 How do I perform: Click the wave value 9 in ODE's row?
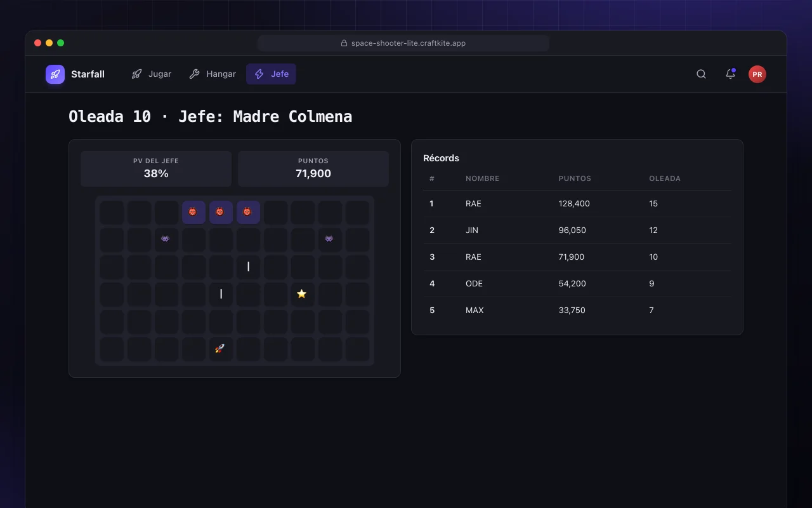pos(652,284)
